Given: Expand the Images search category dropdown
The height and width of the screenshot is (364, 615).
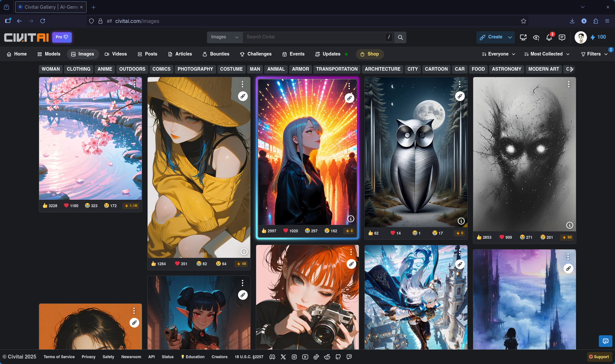Looking at the screenshot, I should click(224, 37).
